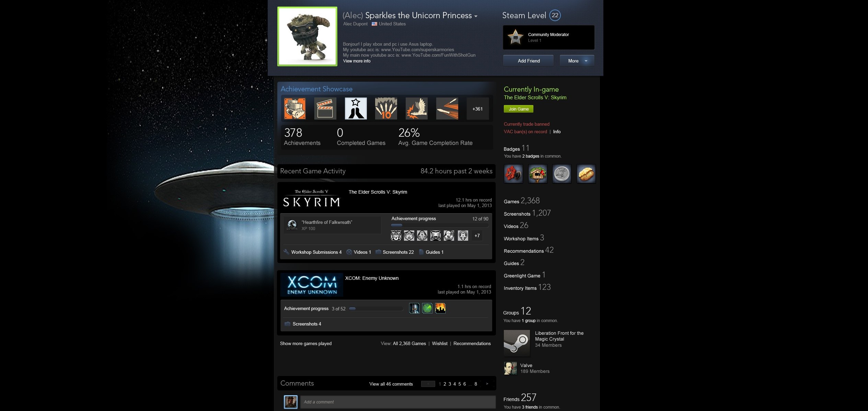Open the profile avatar image
868x411 pixels.
(307, 36)
